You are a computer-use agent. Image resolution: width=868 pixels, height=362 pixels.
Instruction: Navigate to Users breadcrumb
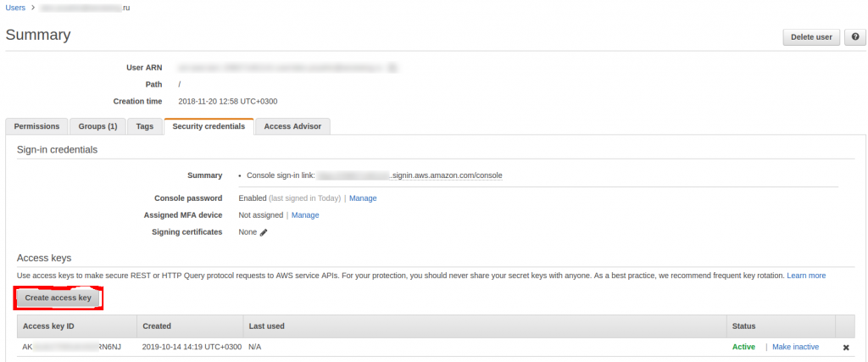15,8
